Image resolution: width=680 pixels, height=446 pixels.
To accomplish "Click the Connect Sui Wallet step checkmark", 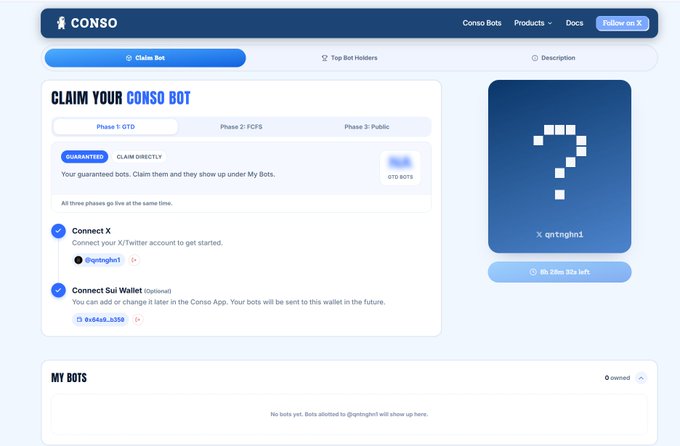I will click(59, 290).
